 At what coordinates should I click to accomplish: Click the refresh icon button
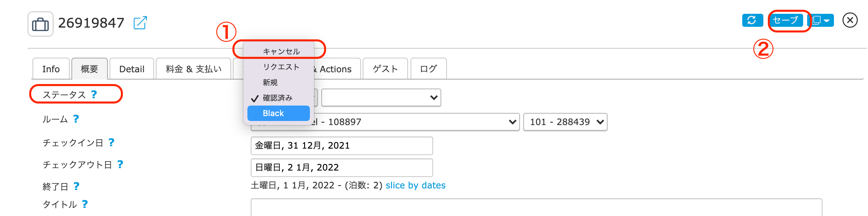752,20
